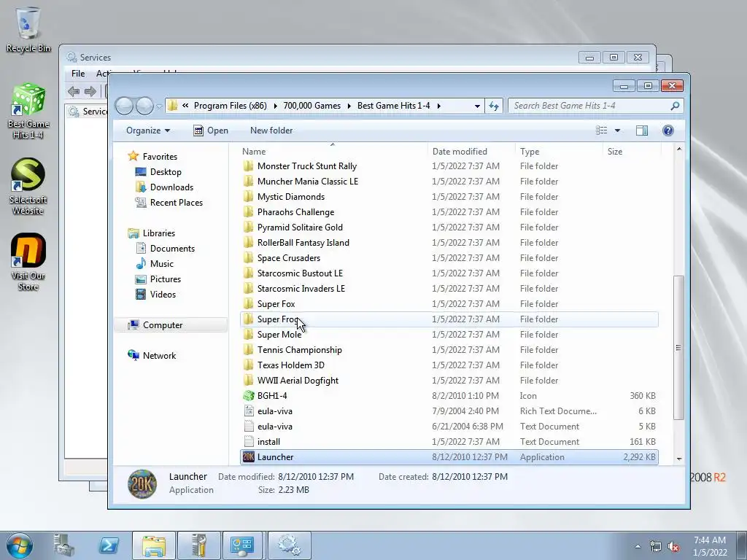This screenshot has width=747, height=560.
Task: Click the change view icon
Action: [x=602, y=131]
